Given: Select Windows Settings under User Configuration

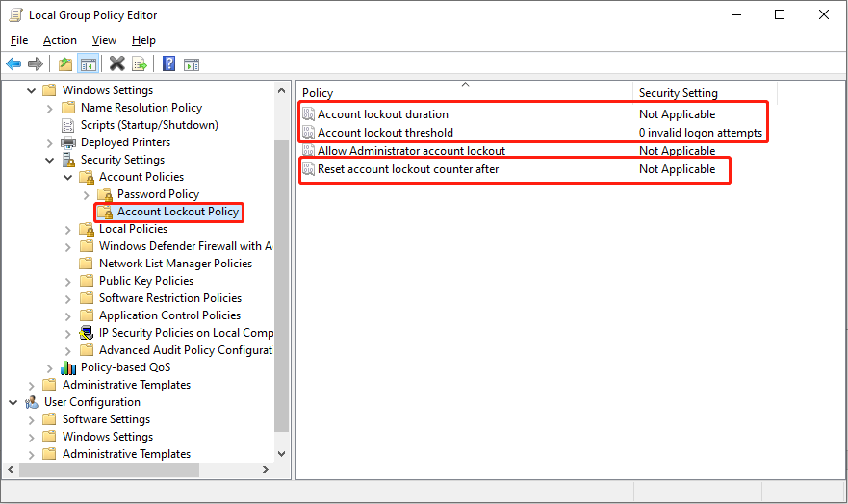Looking at the screenshot, I should coord(108,437).
